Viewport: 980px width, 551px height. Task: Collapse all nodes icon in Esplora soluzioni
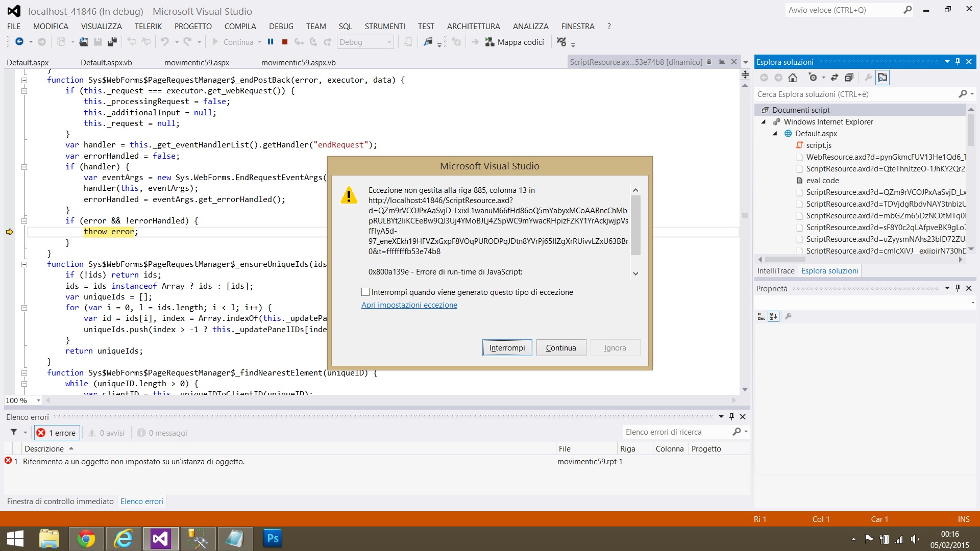point(849,78)
